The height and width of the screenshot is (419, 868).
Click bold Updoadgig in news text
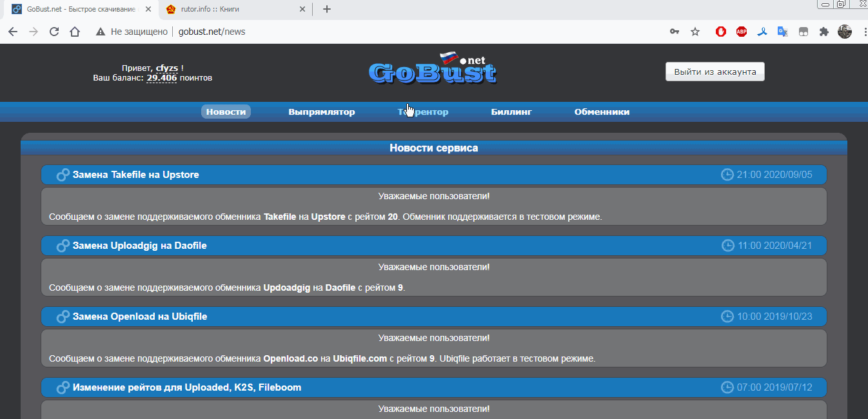pyautogui.click(x=287, y=288)
